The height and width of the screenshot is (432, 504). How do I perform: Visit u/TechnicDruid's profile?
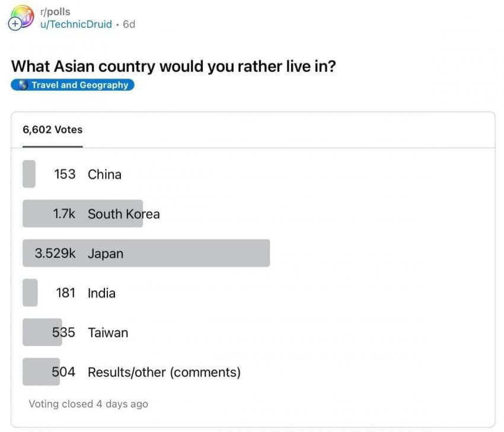click(75, 24)
